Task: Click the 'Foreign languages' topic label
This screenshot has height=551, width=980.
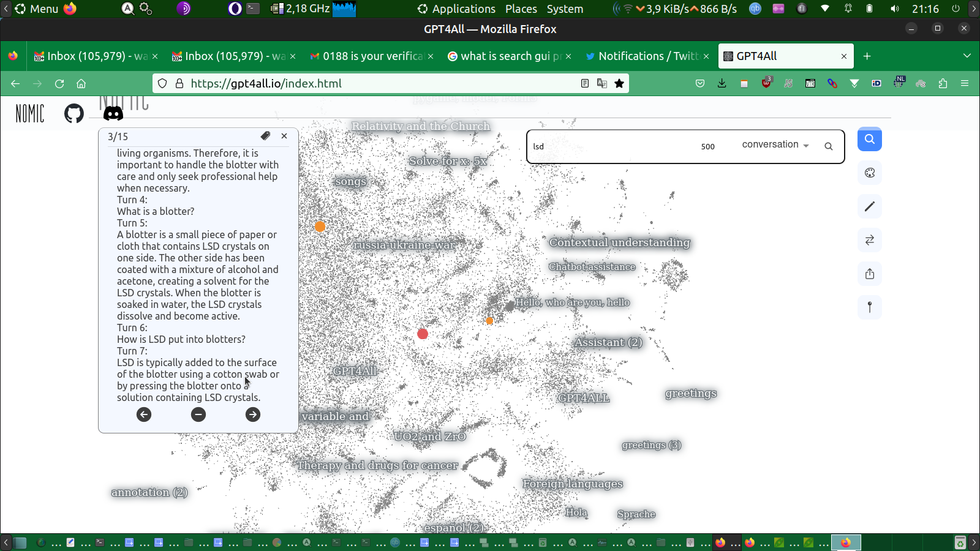Action: (573, 484)
